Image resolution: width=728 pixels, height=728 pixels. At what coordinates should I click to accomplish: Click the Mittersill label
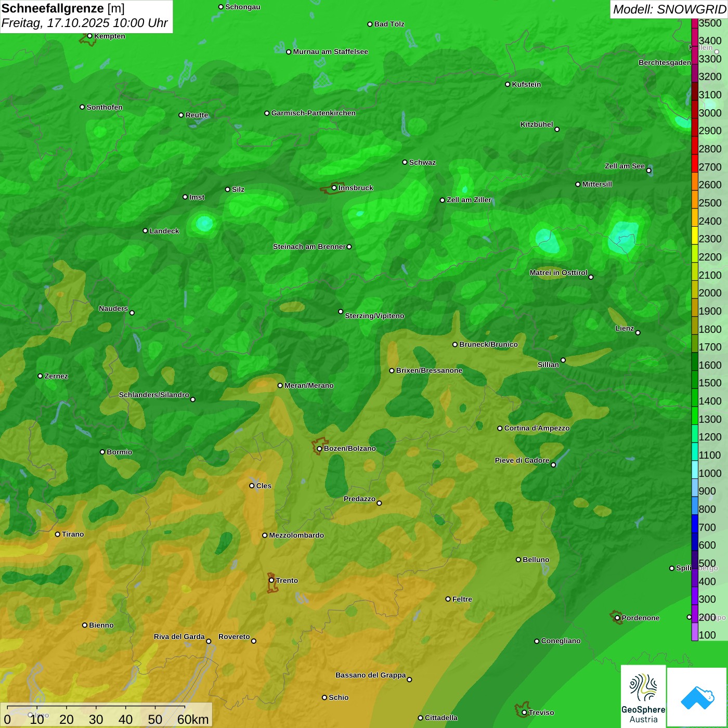tap(597, 184)
